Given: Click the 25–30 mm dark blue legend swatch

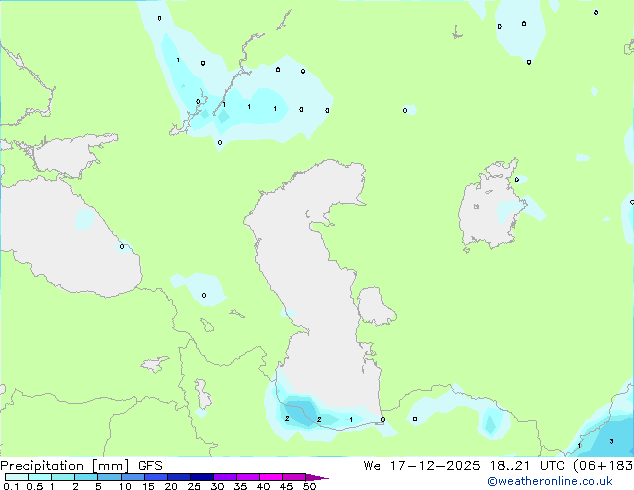Looking at the screenshot, I should (202, 477).
